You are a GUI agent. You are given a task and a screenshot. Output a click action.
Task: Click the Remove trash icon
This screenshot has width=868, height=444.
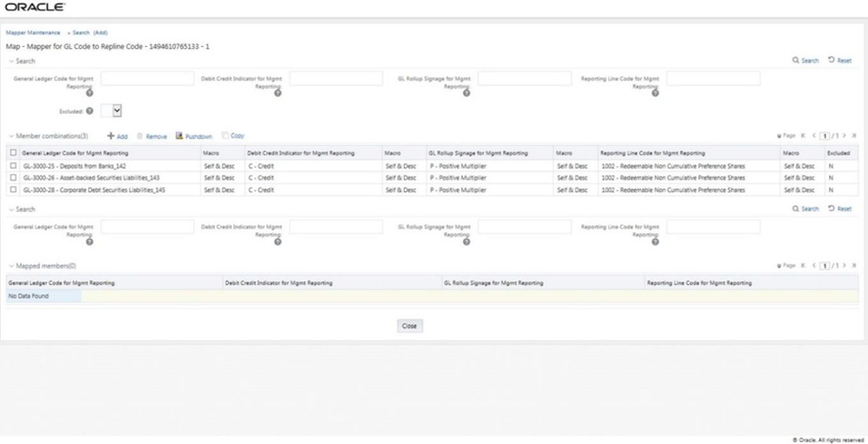pos(140,136)
